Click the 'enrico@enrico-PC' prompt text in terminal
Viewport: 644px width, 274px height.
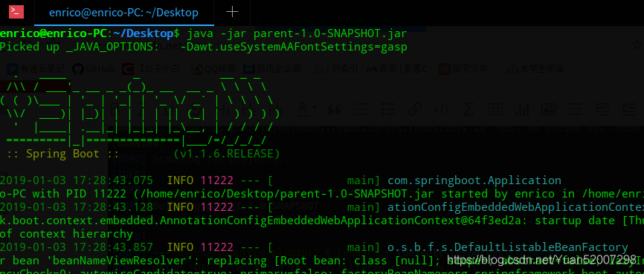pyautogui.click(x=54, y=33)
